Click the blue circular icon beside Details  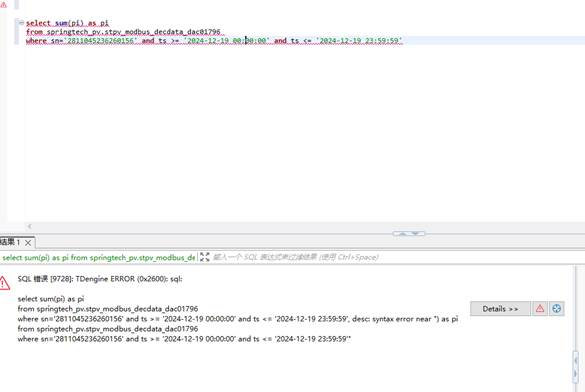tap(556, 309)
